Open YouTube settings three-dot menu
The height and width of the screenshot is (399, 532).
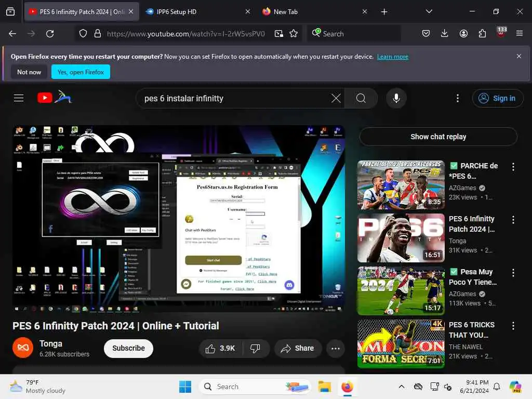click(x=458, y=98)
